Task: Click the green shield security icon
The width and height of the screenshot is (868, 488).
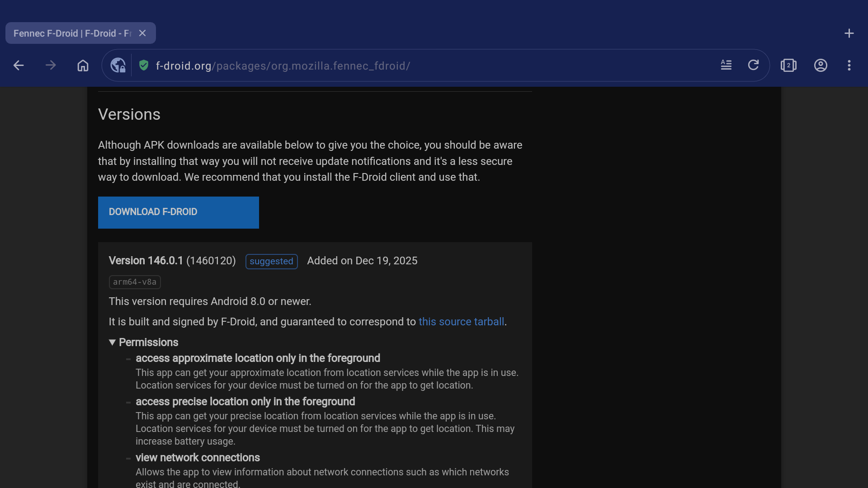Action: click(144, 66)
